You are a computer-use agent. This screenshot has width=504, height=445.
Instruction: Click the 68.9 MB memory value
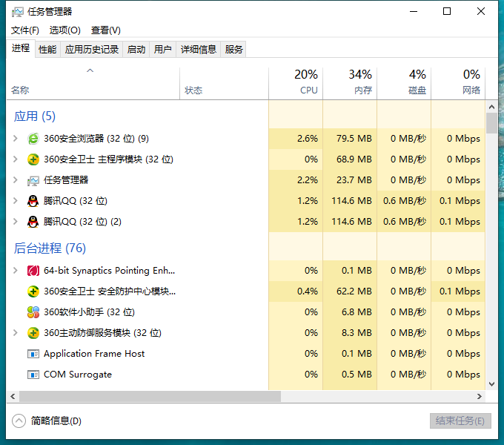coord(354,159)
